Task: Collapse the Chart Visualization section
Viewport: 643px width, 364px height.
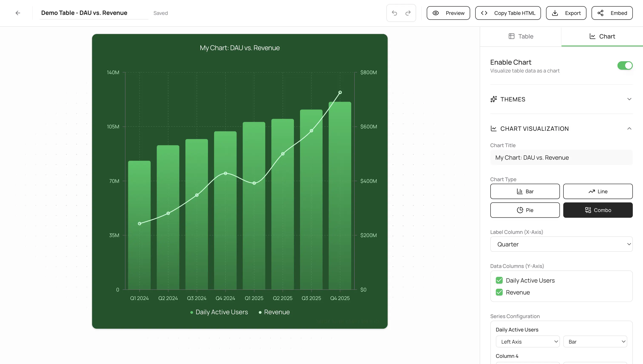Action: (629, 128)
